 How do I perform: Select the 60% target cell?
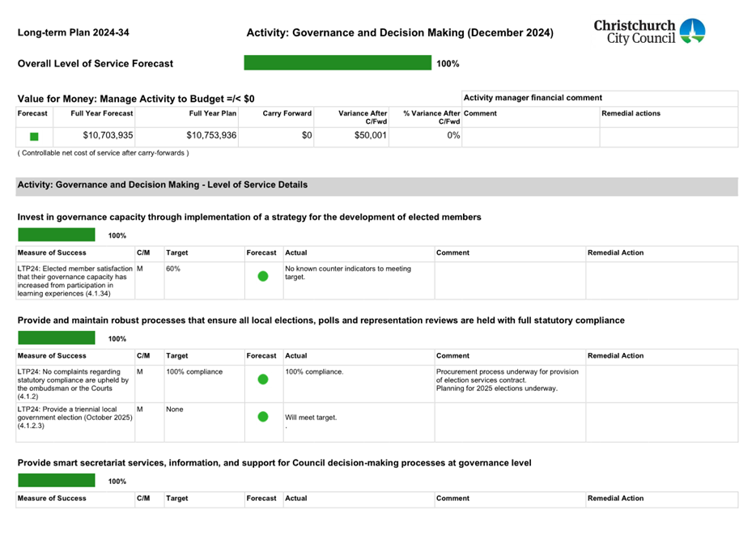point(173,269)
